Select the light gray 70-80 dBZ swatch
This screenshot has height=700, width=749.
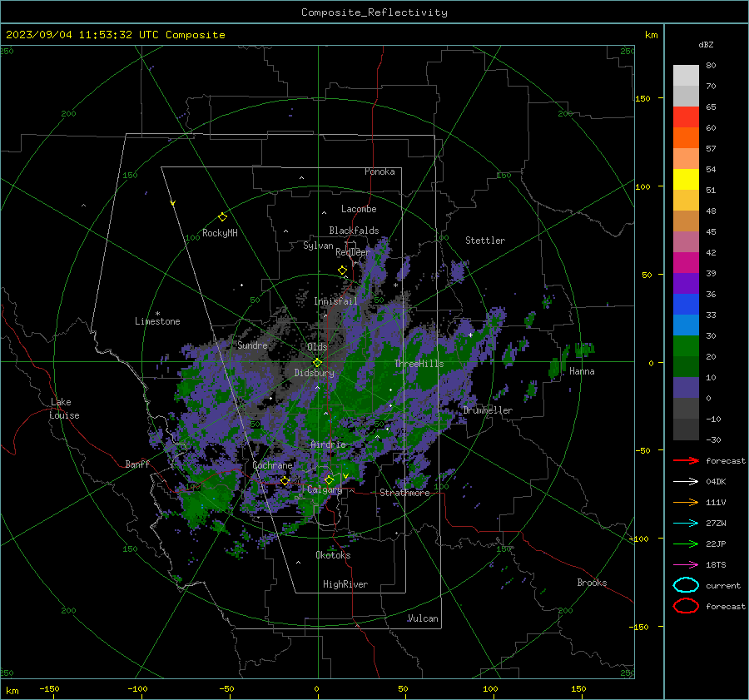(686, 76)
